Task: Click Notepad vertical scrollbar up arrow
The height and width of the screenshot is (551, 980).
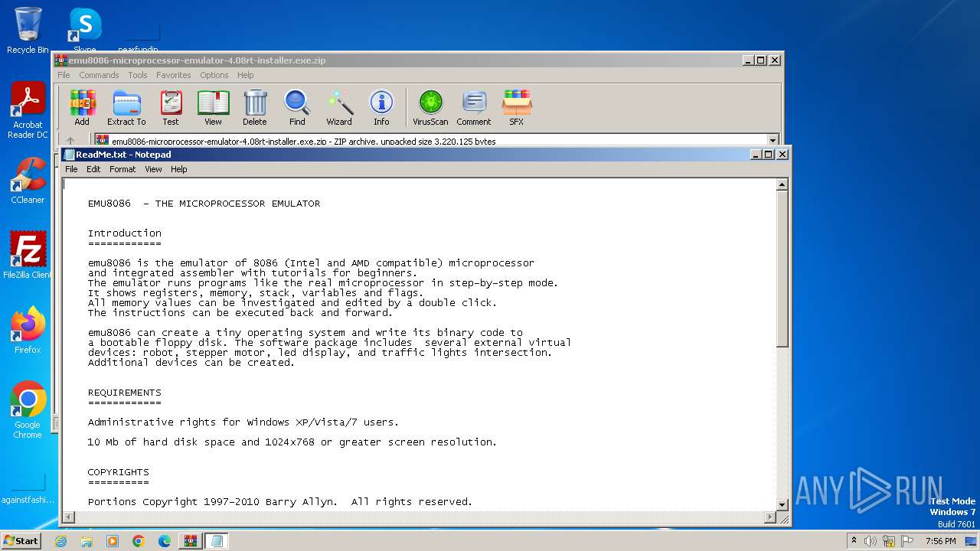Action: click(782, 184)
